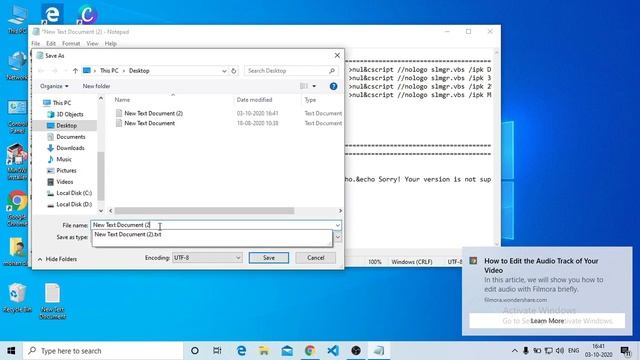Open Notepad File menu
This screenshot has height=360, width=640.
point(36,43)
